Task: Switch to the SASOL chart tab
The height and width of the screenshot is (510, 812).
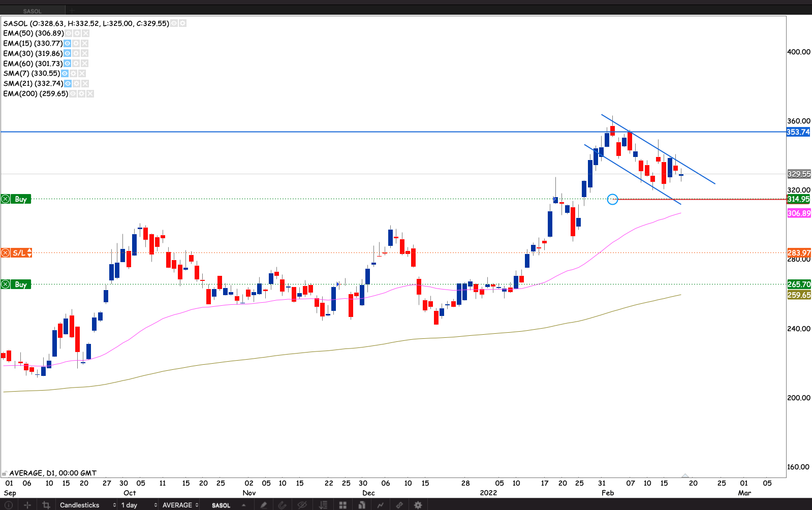Action: (33, 11)
